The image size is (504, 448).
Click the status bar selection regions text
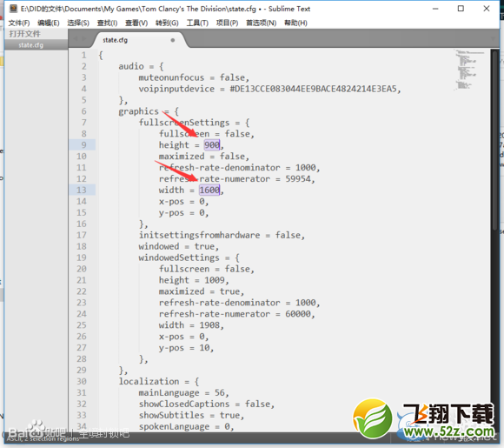[x=43, y=439]
